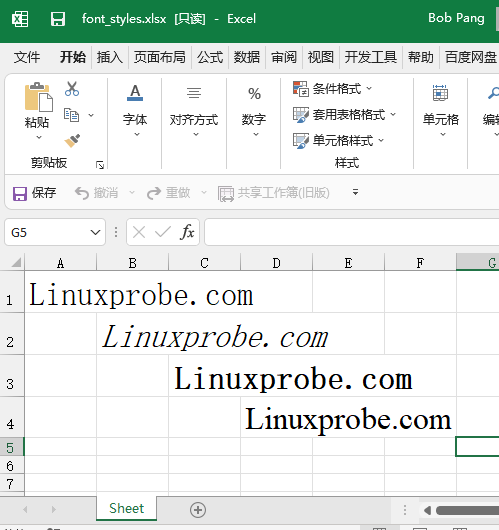Click the 重做 redo arrow
This screenshot has width=499, height=530.
154,193
